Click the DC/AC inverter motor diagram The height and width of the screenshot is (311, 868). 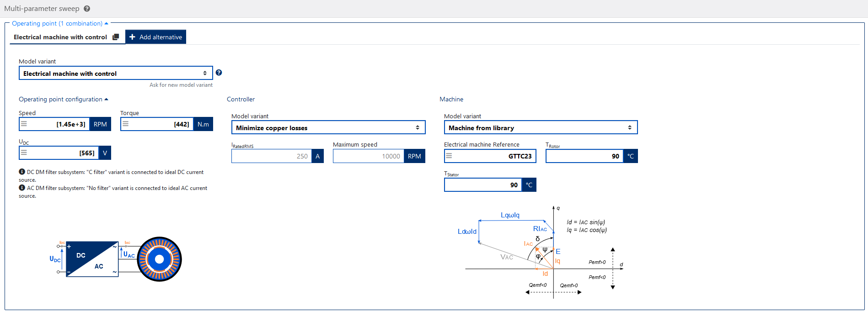click(x=117, y=259)
